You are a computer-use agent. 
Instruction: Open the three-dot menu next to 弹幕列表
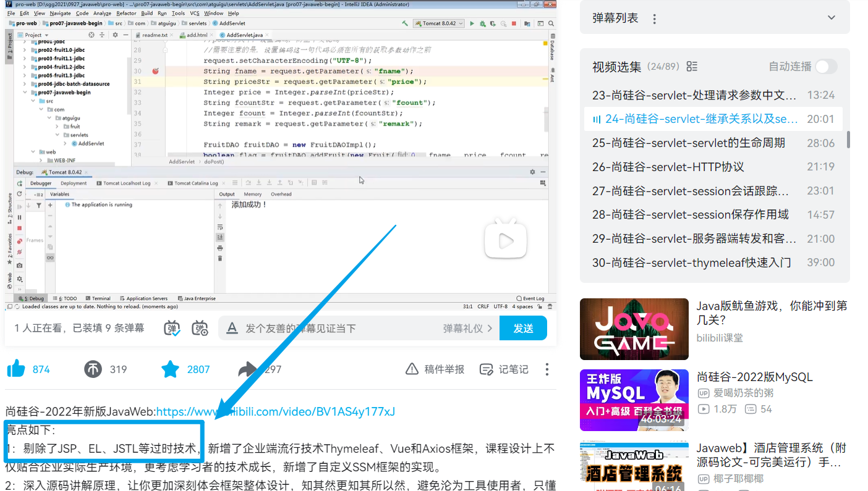(x=655, y=19)
